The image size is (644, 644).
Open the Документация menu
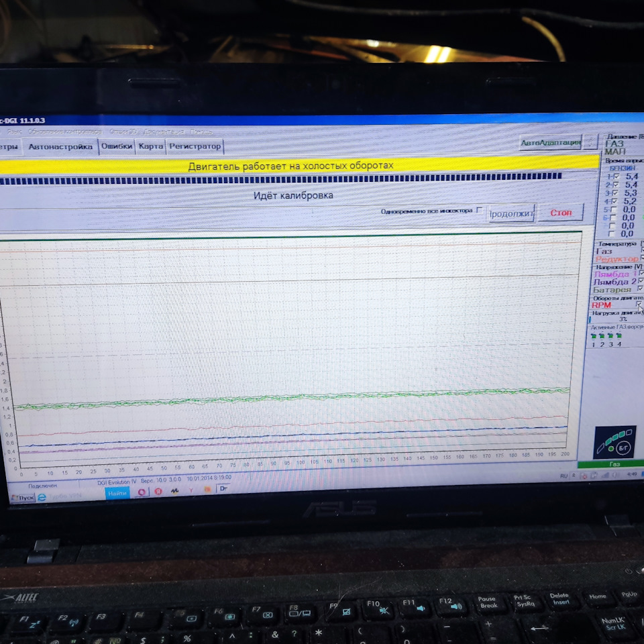[164, 131]
